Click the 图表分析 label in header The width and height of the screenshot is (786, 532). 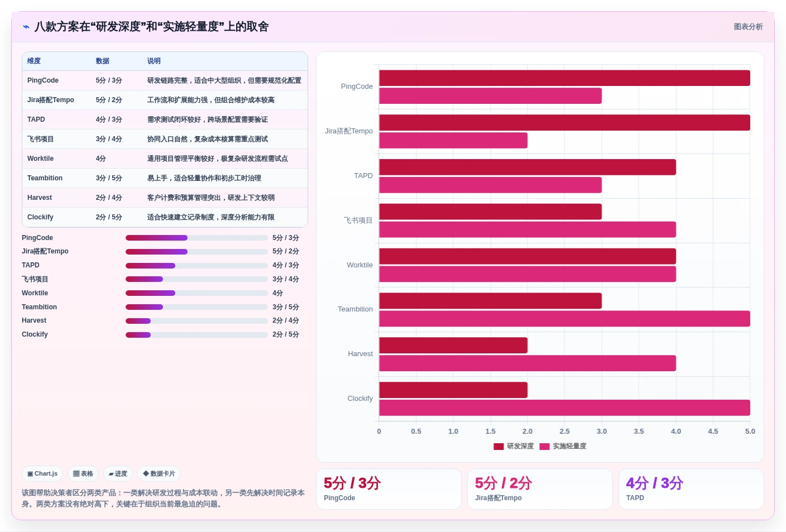[x=748, y=27]
